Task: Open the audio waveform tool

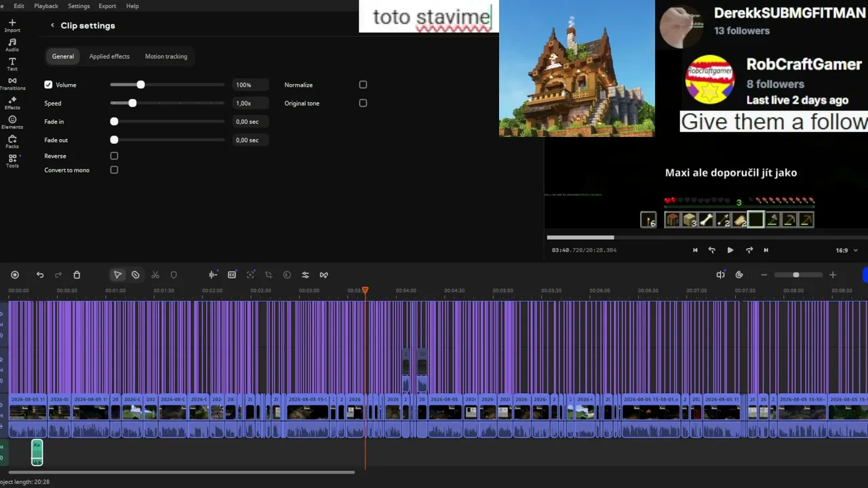Action: (213, 274)
